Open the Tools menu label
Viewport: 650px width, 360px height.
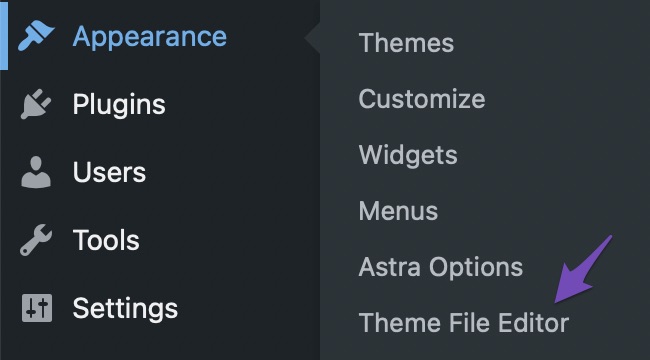(106, 240)
